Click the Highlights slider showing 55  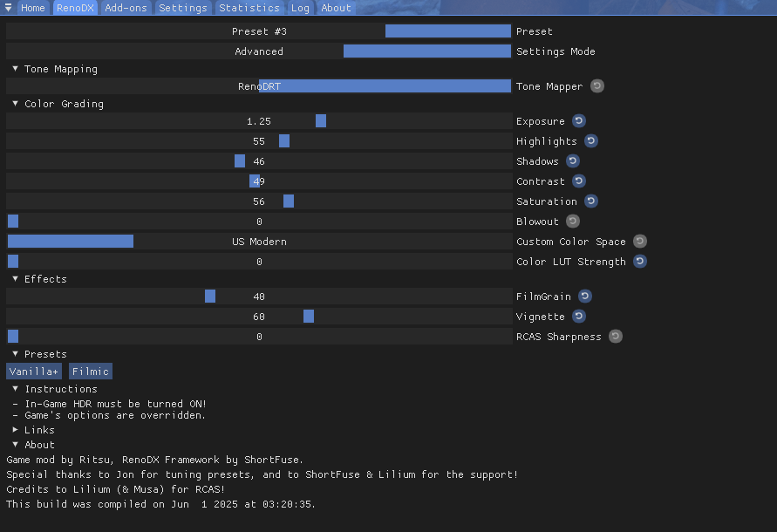(x=259, y=140)
